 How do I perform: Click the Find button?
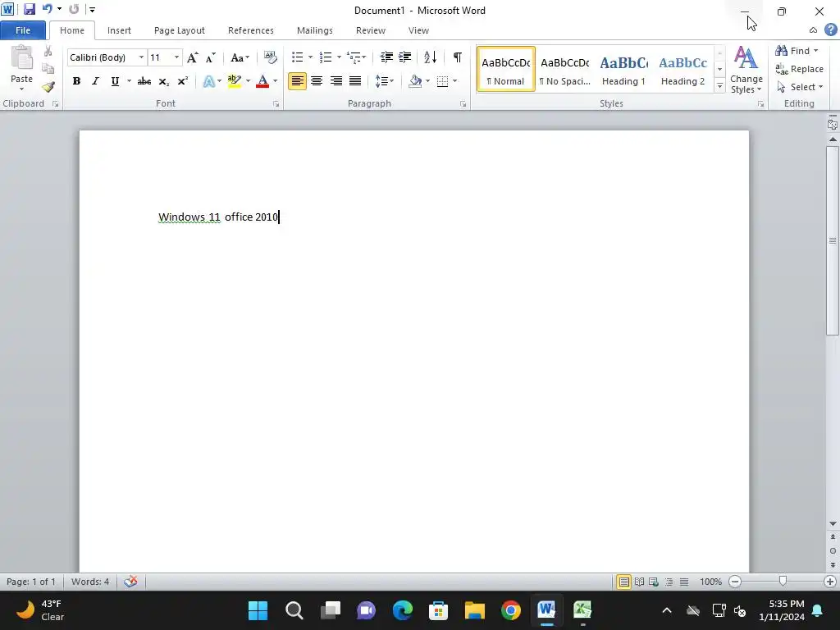point(796,51)
